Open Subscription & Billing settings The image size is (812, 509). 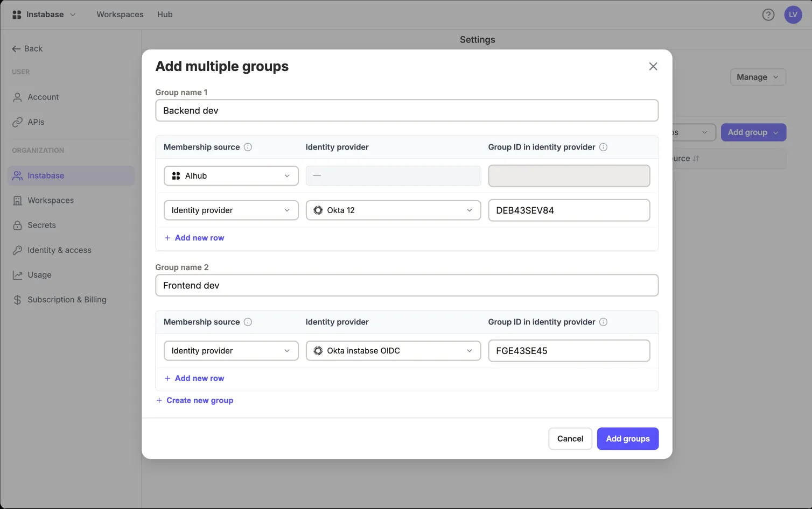[x=71, y=300]
